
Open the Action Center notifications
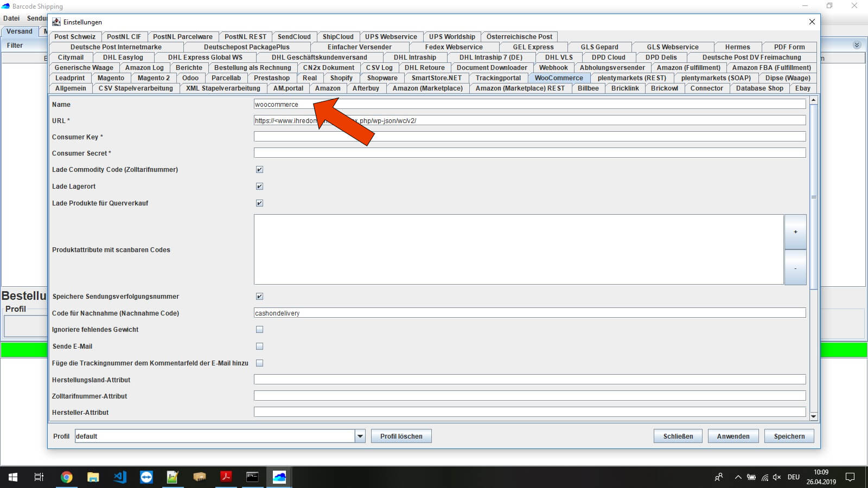click(851, 477)
